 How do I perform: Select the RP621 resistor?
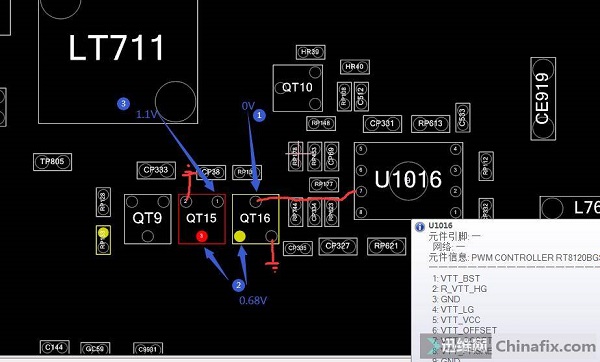(386, 246)
